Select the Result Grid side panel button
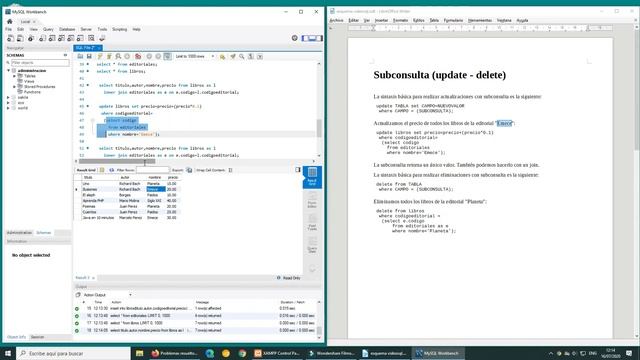 312,177
